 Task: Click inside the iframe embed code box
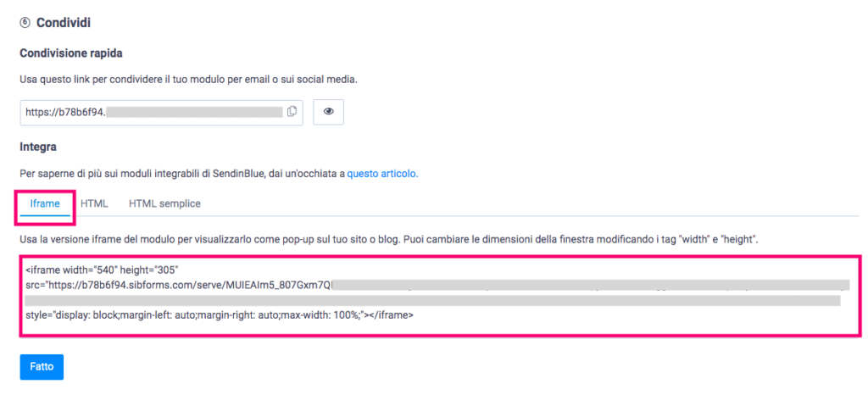440,296
